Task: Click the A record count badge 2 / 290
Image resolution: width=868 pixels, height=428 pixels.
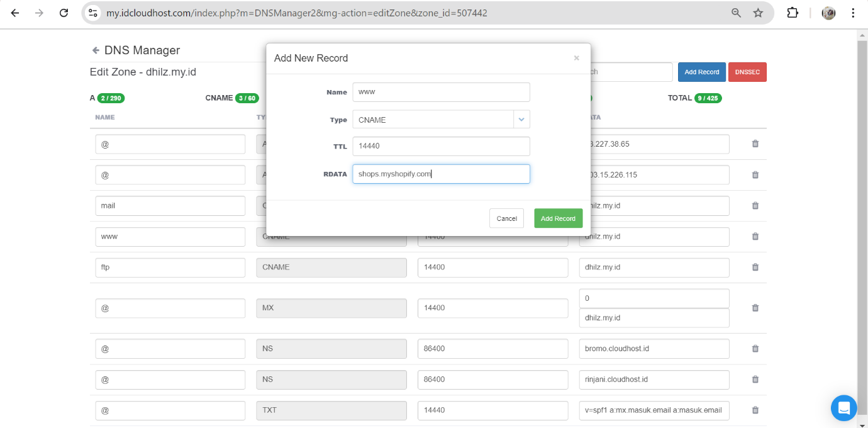Action: pos(111,98)
